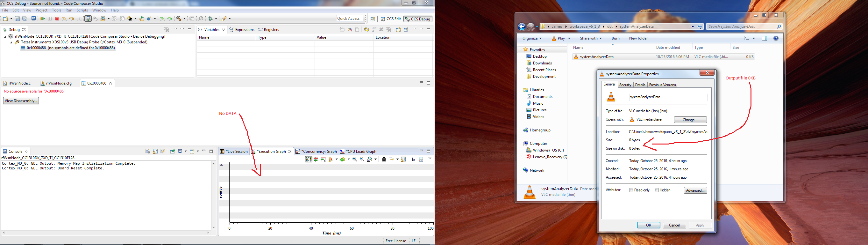Click the Search systemAnalyzerData field
The image size is (868, 245).
[x=744, y=26]
